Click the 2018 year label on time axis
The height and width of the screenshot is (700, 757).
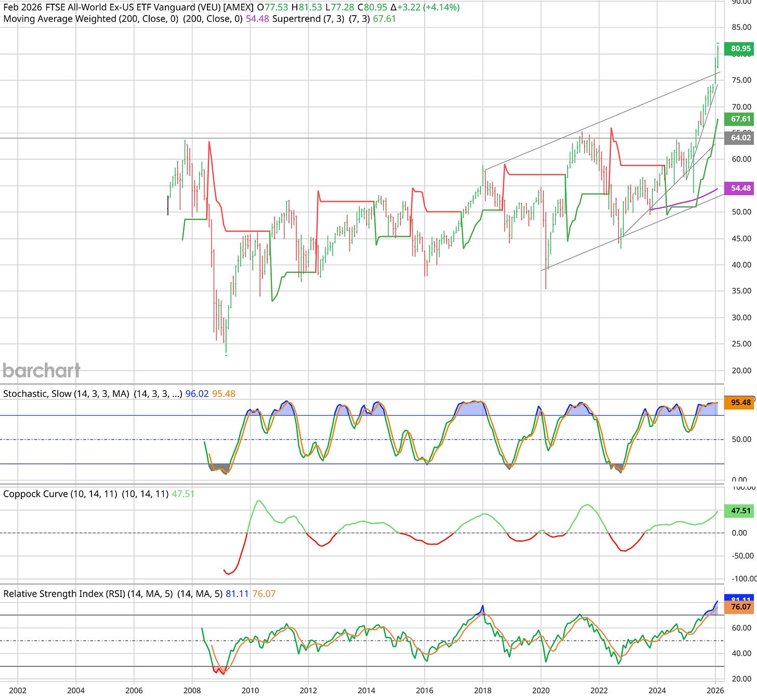[x=483, y=690]
